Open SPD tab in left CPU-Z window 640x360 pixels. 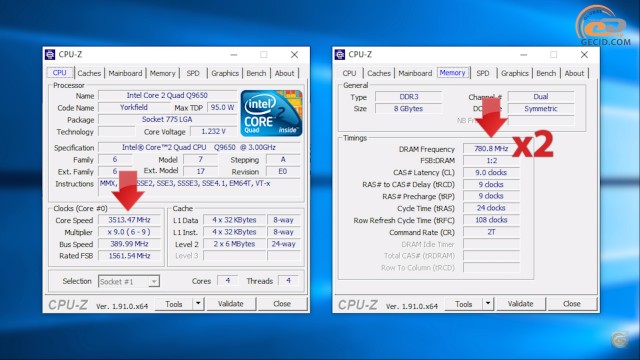coord(193,73)
